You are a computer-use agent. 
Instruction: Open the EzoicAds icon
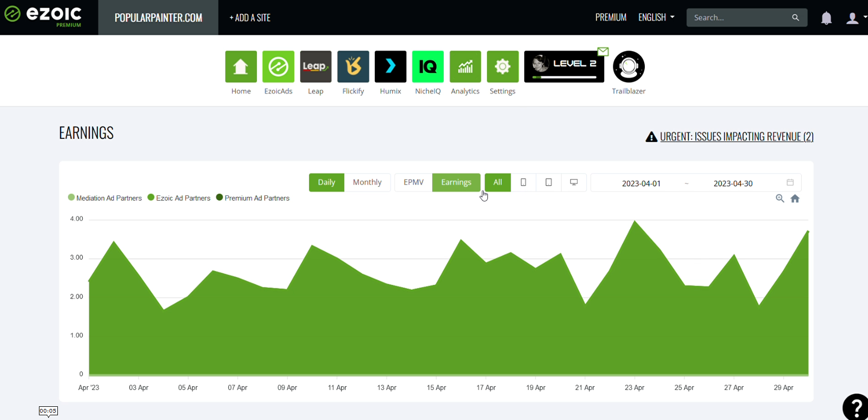[278, 67]
